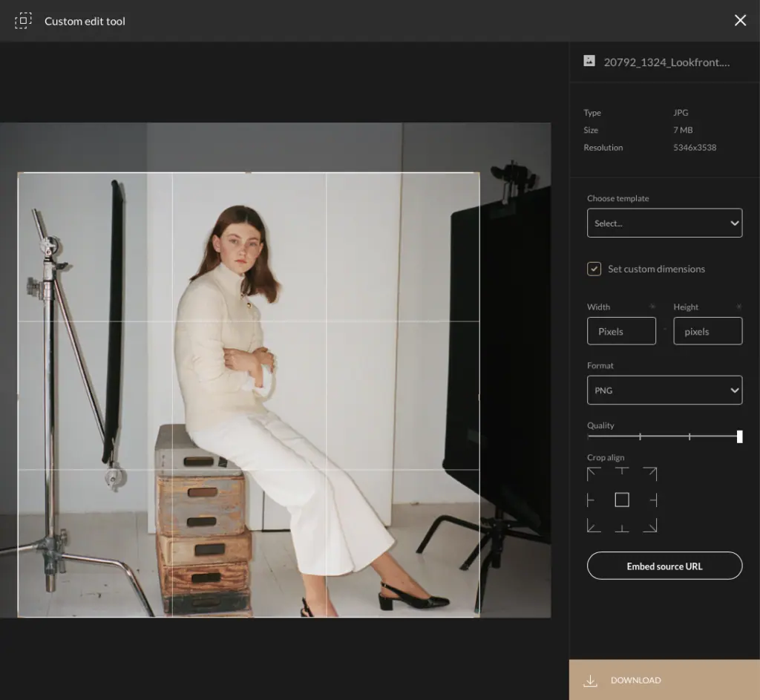The width and height of the screenshot is (760, 700).
Task: Uncheck Set custom dimensions checkbox
Action: tap(594, 269)
